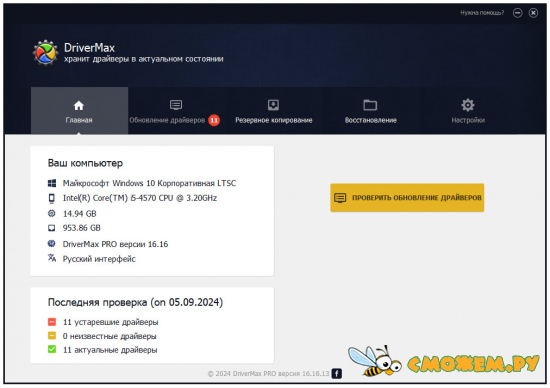Click the Facebook icon in the footer
The image size is (550, 388).
click(x=337, y=374)
